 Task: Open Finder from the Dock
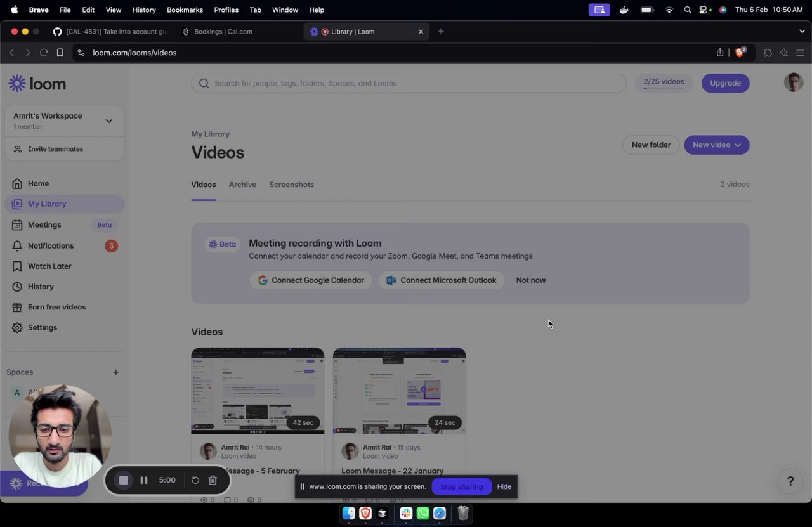coord(349,513)
